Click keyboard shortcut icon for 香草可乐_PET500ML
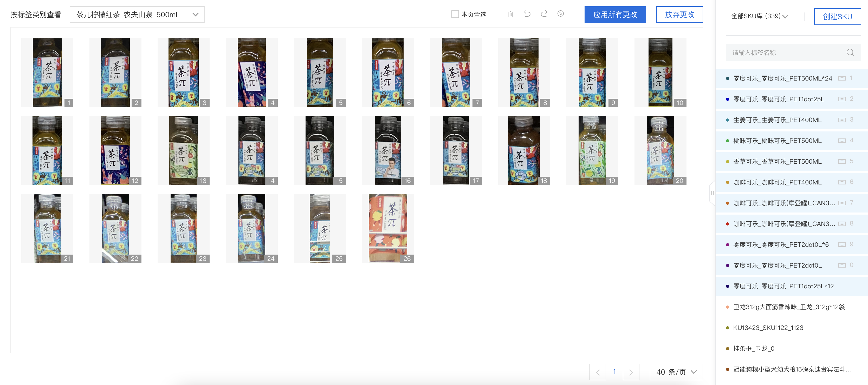 (x=842, y=162)
